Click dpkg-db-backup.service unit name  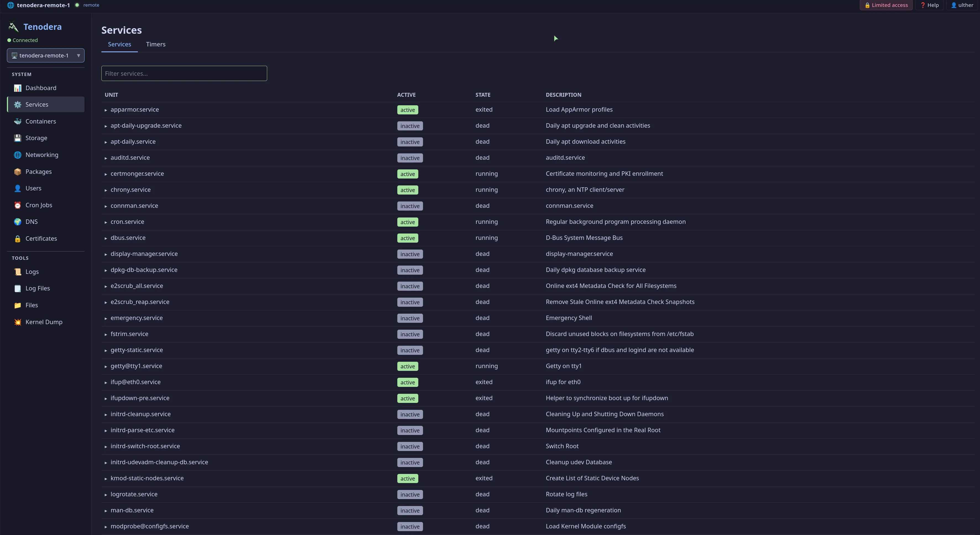(144, 270)
